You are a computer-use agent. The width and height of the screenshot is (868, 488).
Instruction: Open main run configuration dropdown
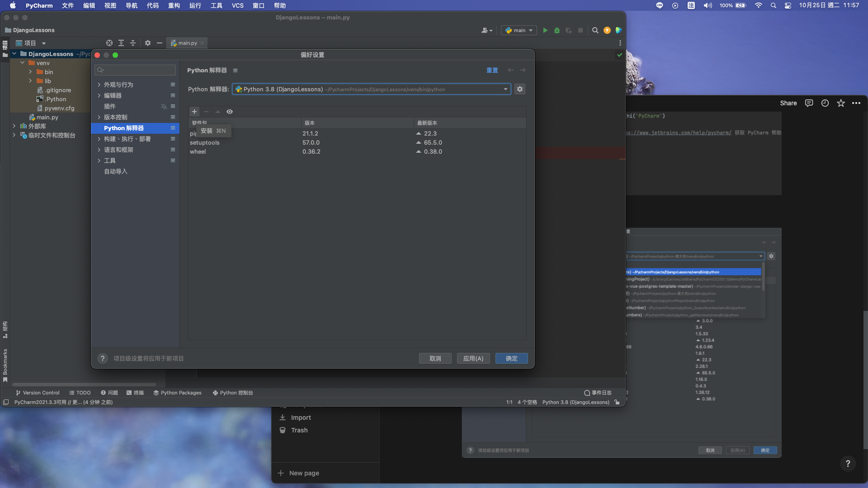click(519, 30)
